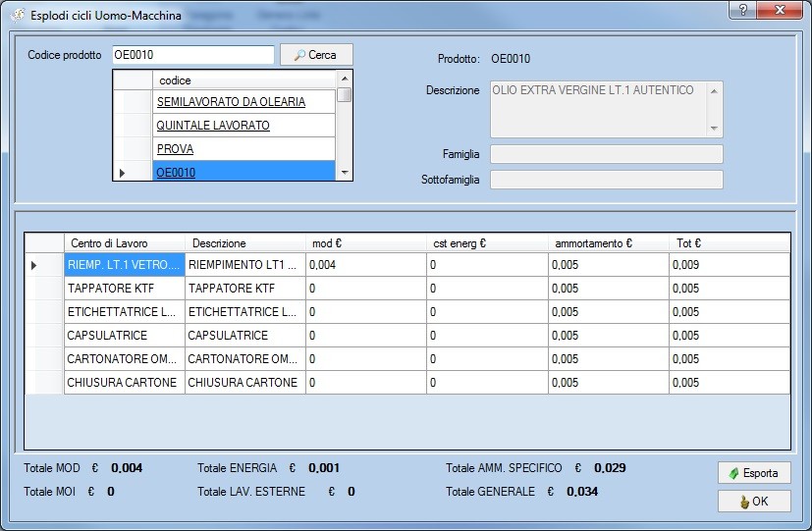
Task: Click the Codice prodotto input field
Action: point(193,55)
